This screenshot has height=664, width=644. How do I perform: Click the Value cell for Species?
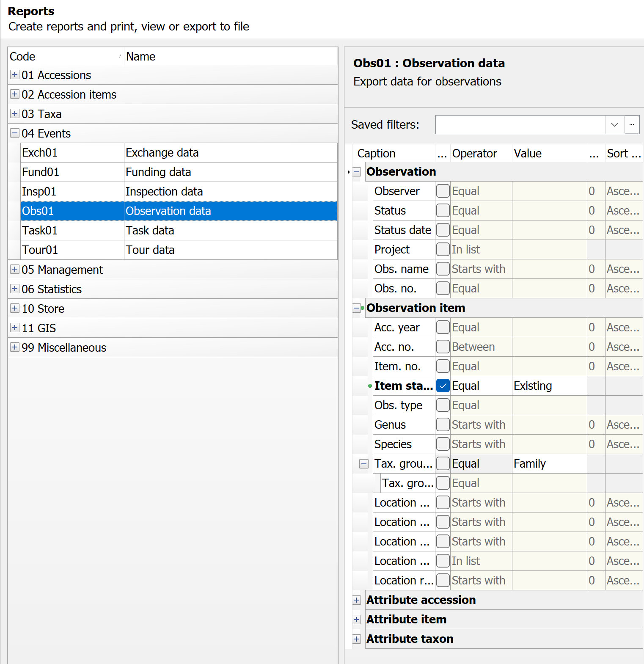(550, 444)
